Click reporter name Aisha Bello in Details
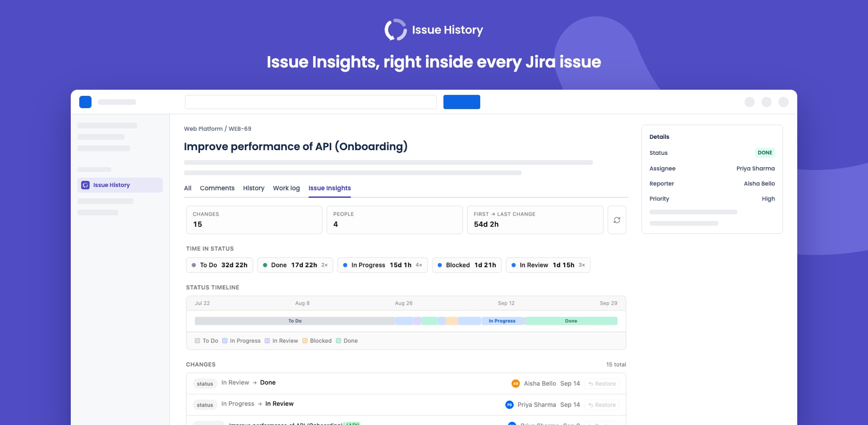868x425 pixels. tap(759, 184)
